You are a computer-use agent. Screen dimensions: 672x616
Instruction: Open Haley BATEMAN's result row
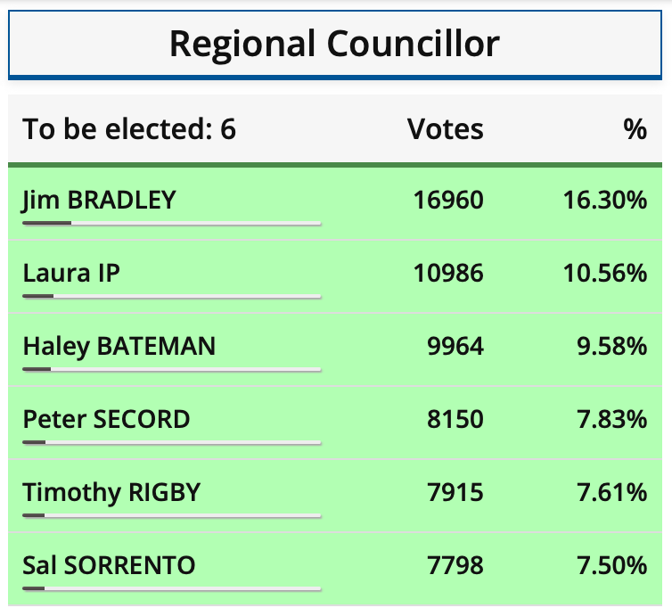click(119, 346)
